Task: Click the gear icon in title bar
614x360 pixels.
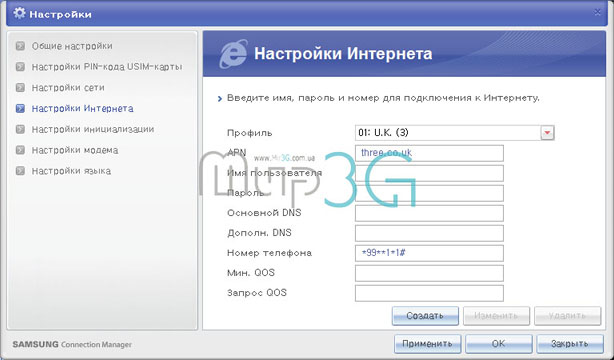Action: [x=19, y=13]
